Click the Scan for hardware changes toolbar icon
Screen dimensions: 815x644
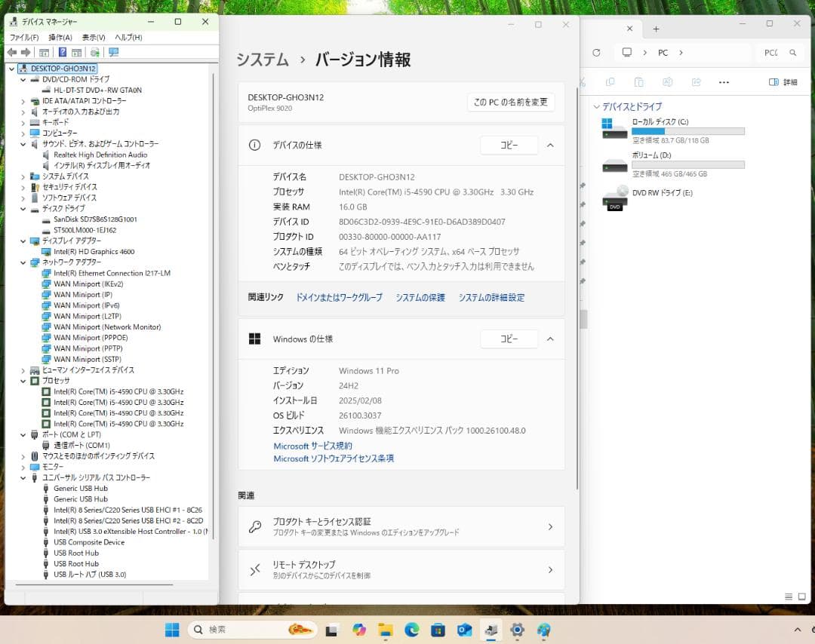coord(96,52)
